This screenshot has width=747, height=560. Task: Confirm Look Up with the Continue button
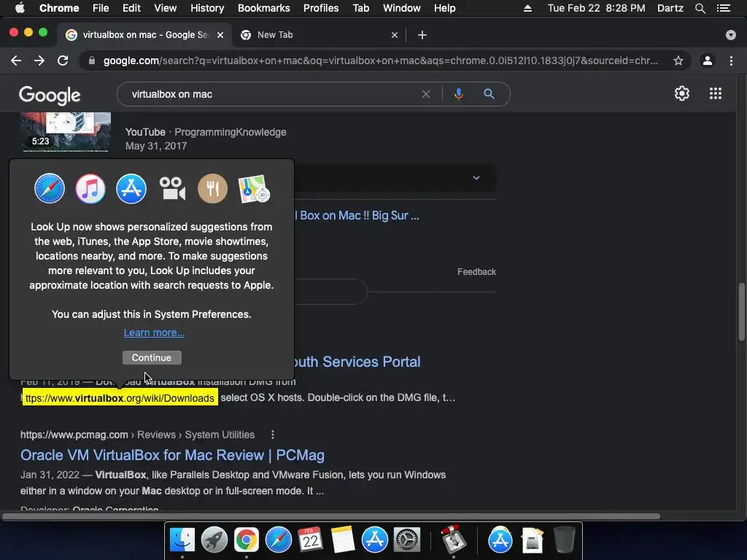[x=152, y=357]
